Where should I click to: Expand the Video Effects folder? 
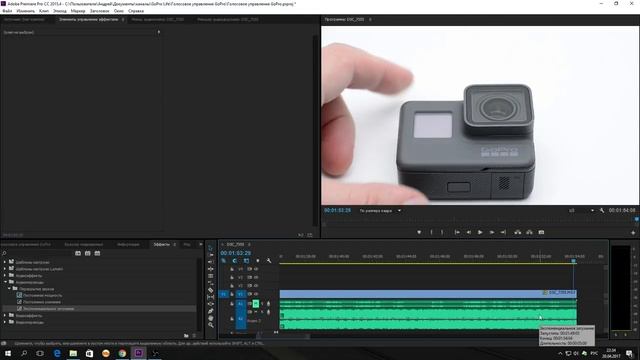coord(5,316)
